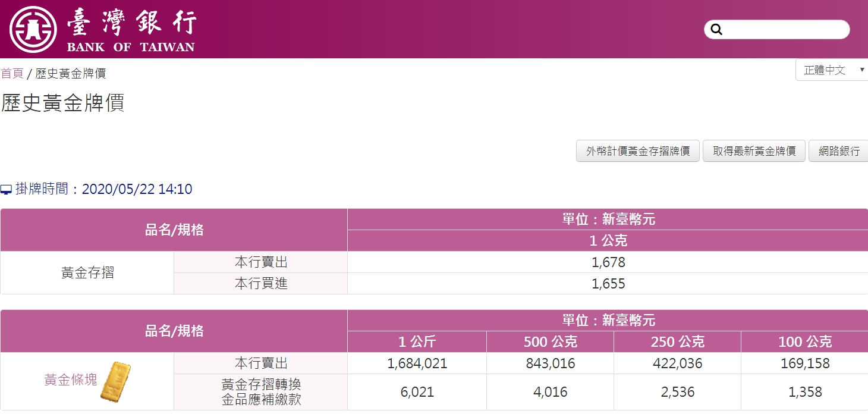Select the 1,655 buying price cell
The image size is (868, 414).
(x=608, y=284)
